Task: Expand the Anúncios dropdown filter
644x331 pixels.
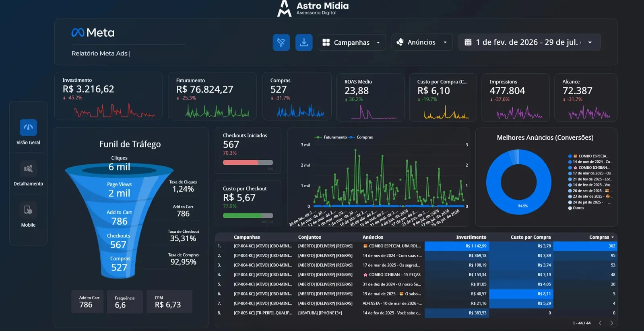Action: click(422, 42)
